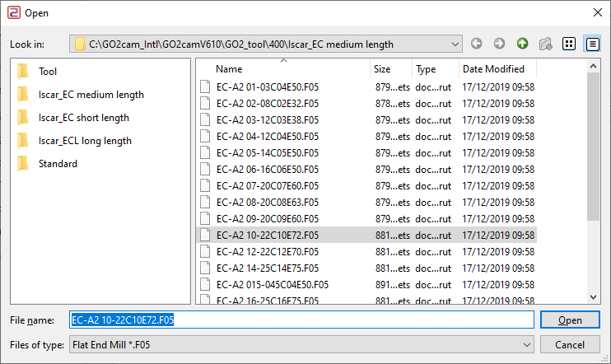The height and width of the screenshot is (364, 611).
Task: Select Iscar_ECL long length sidebar folder
Action: coord(85,141)
